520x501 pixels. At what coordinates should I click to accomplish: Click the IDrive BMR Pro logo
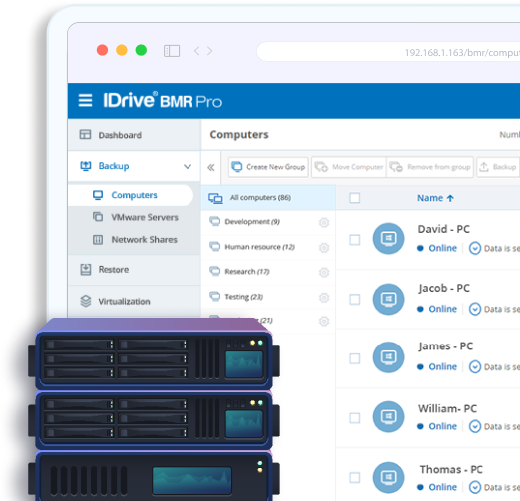click(x=162, y=100)
